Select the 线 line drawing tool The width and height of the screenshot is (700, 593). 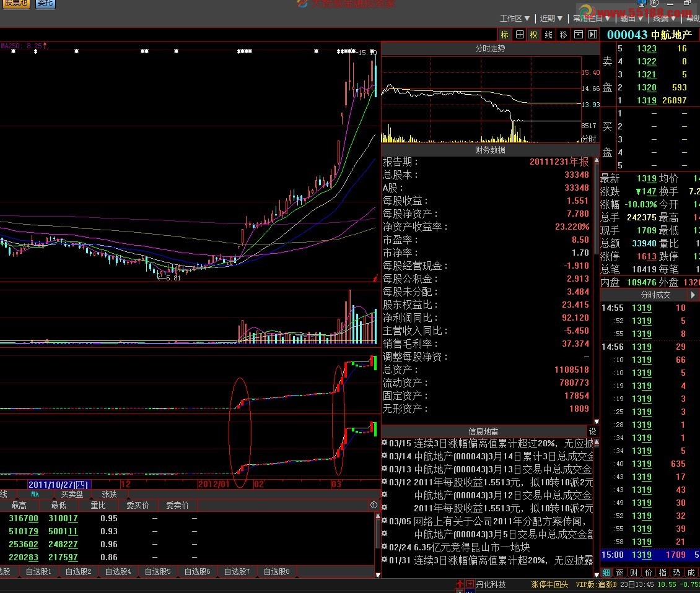point(548,35)
